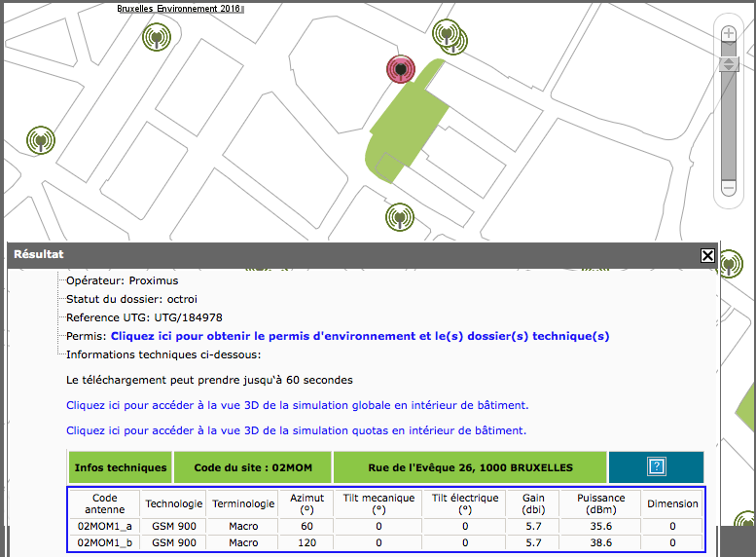
Task: Select the green antenna icon at top-left of map
Action: (x=154, y=37)
